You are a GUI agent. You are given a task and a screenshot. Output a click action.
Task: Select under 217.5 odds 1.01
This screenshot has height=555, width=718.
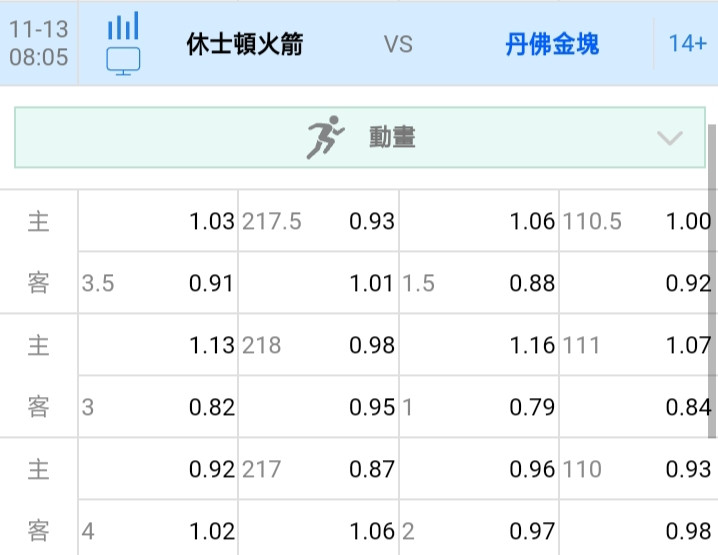click(371, 283)
